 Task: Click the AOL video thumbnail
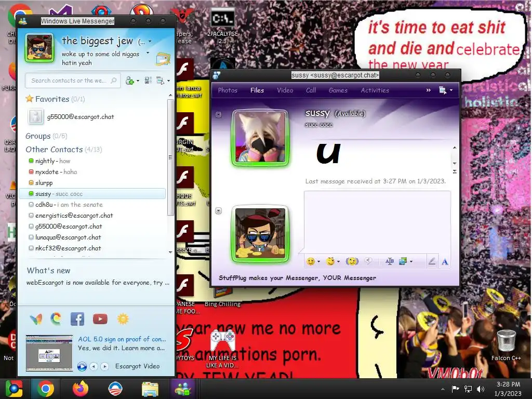coord(49,353)
